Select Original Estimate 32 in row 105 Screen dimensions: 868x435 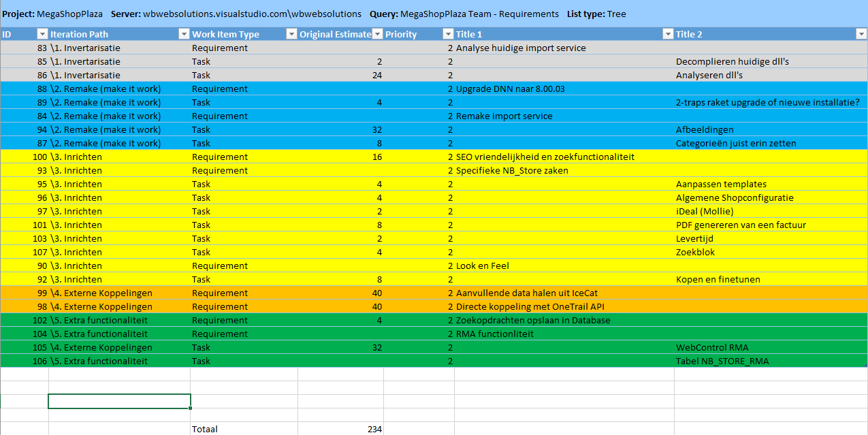click(x=340, y=347)
